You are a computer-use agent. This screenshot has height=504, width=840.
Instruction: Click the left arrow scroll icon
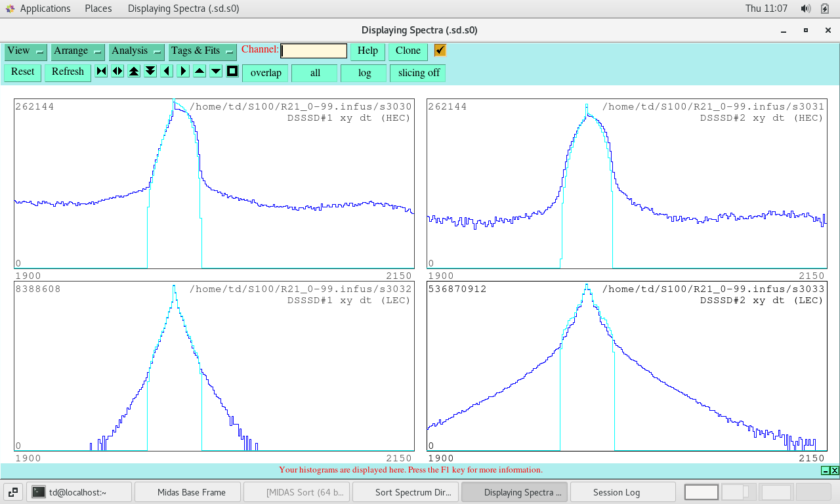pyautogui.click(x=167, y=72)
